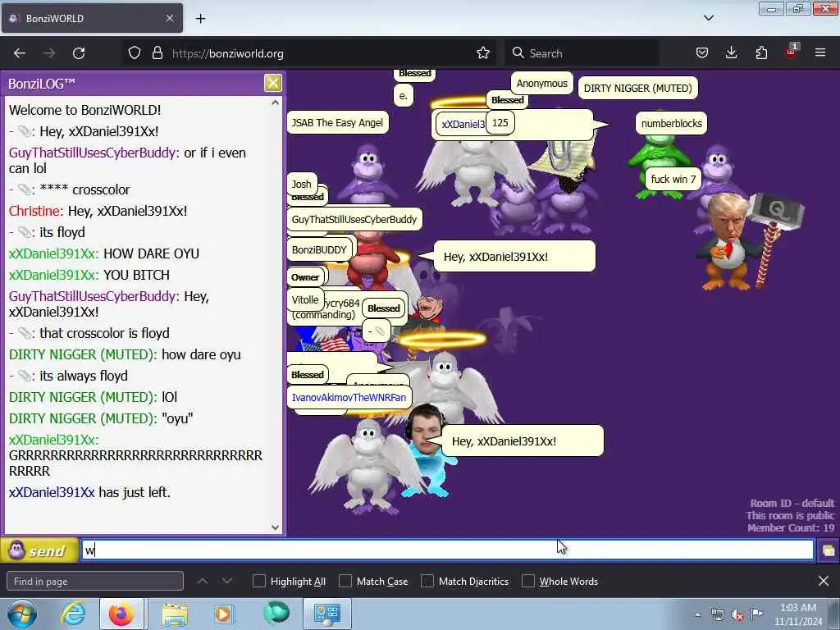Toggle the log icon beside chat input
Viewport: 840px width, 630px height.
(x=829, y=550)
